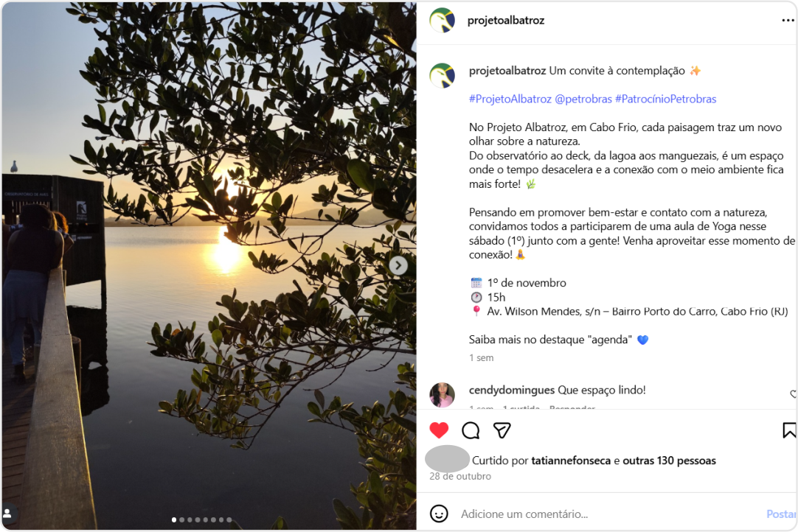Screen dimensions: 798x532
Task: Open the @petrobras profile mention
Action: (x=583, y=99)
